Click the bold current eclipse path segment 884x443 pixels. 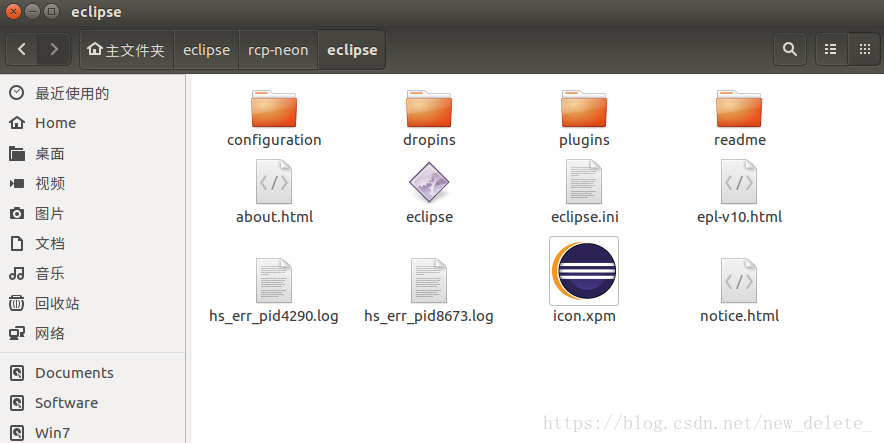(x=352, y=50)
